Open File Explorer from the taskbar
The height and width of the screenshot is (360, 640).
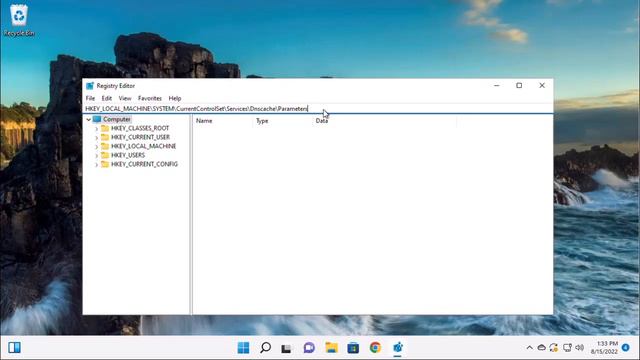pyautogui.click(x=331, y=348)
